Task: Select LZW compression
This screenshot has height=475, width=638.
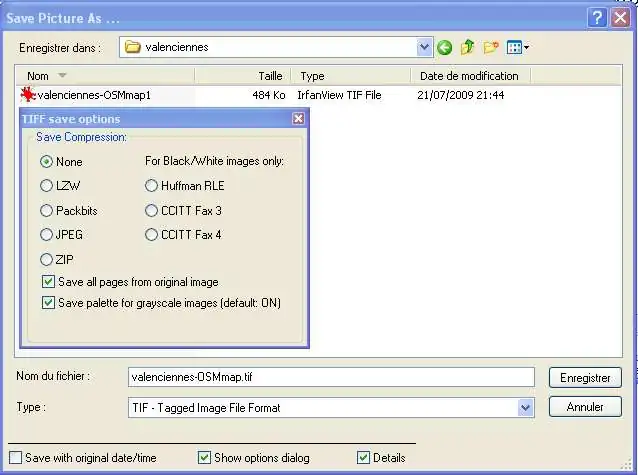Action: click(x=46, y=185)
